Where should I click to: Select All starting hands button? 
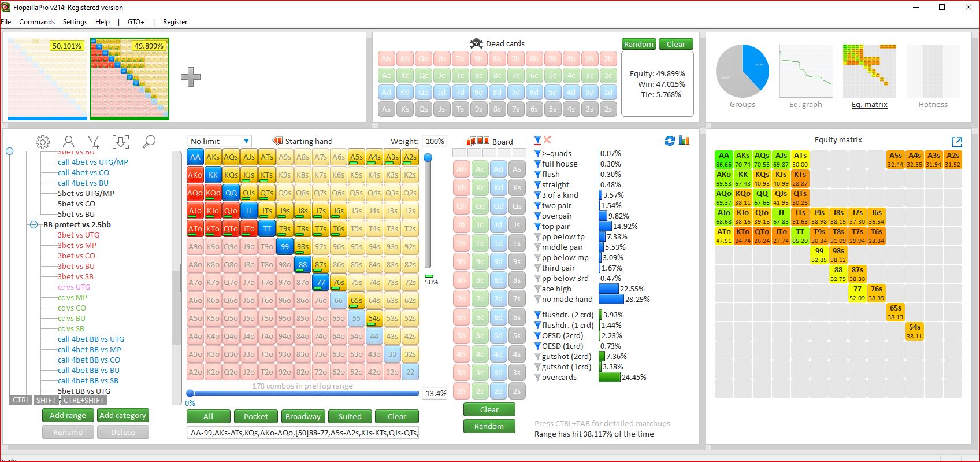click(208, 416)
